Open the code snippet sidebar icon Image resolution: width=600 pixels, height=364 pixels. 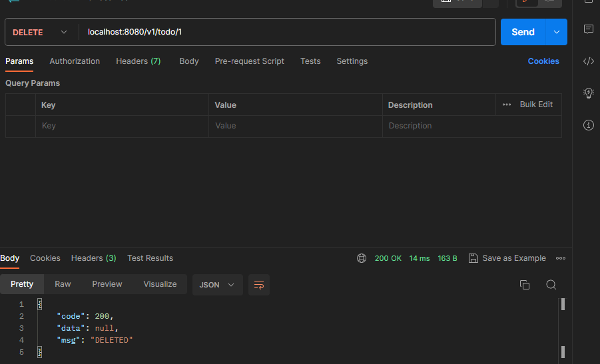pos(589,61)
